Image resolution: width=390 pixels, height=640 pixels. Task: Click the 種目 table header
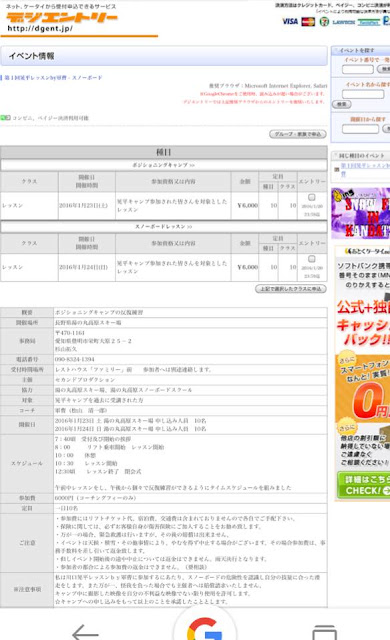point(164,152)
